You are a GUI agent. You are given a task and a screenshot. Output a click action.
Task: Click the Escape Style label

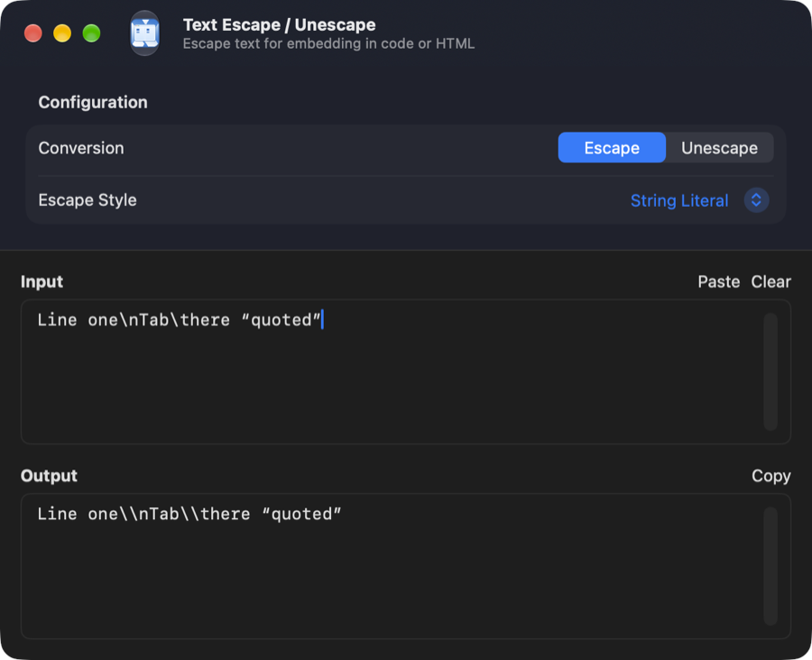point(88,200)
